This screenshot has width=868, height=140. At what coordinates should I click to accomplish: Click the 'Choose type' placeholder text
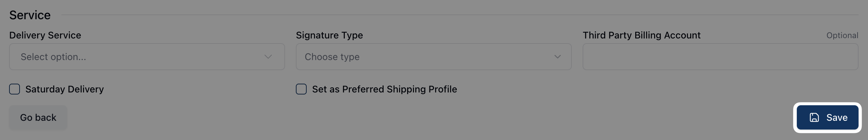332,57
